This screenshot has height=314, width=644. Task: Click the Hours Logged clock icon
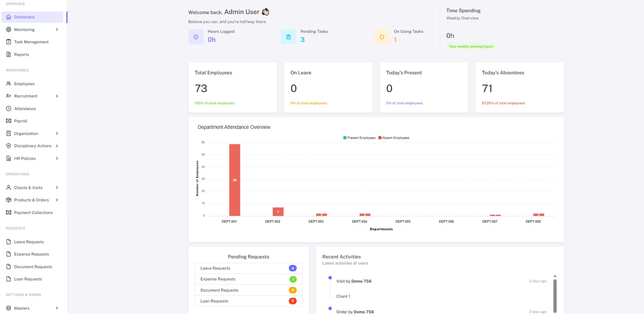(196, 37)
